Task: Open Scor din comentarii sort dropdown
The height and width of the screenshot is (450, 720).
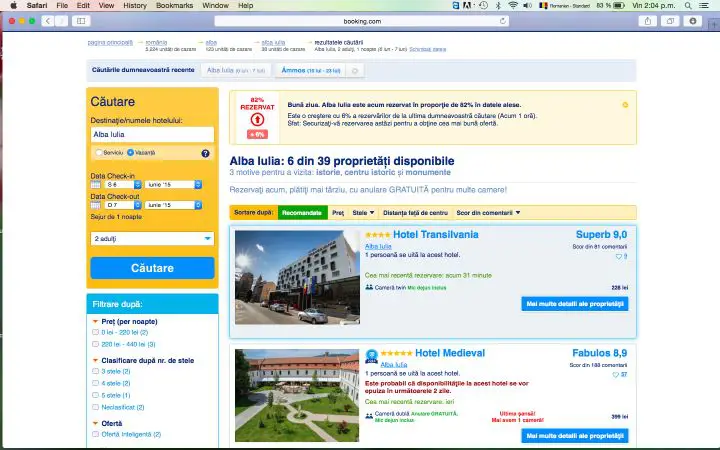Action: pyautogui.click(x=488, y=213)
